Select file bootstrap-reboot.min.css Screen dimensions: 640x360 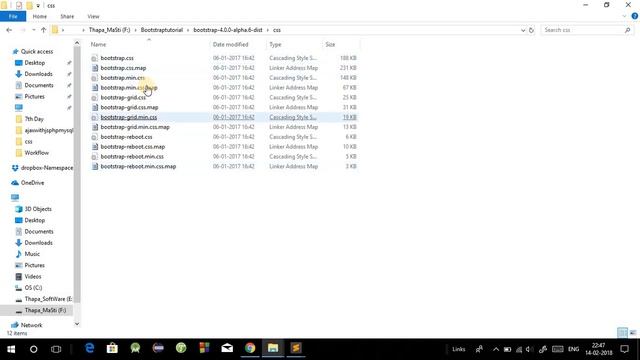(132, 156)
